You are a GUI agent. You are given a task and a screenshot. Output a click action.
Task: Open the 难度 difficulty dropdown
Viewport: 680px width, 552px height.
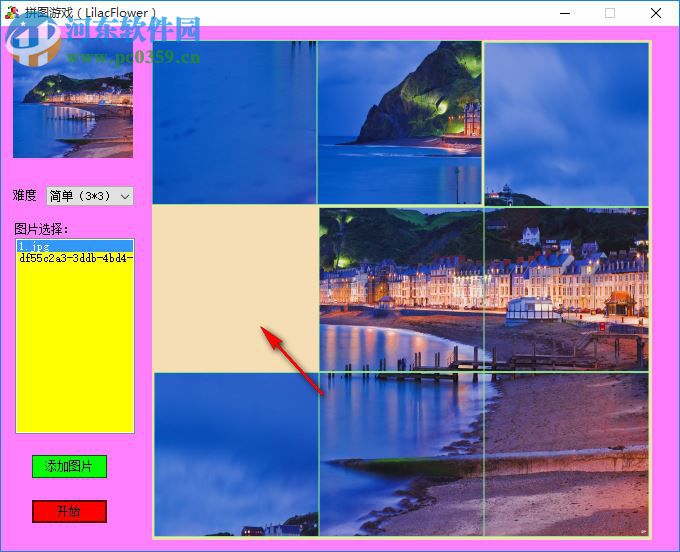[x=90, y=196]
